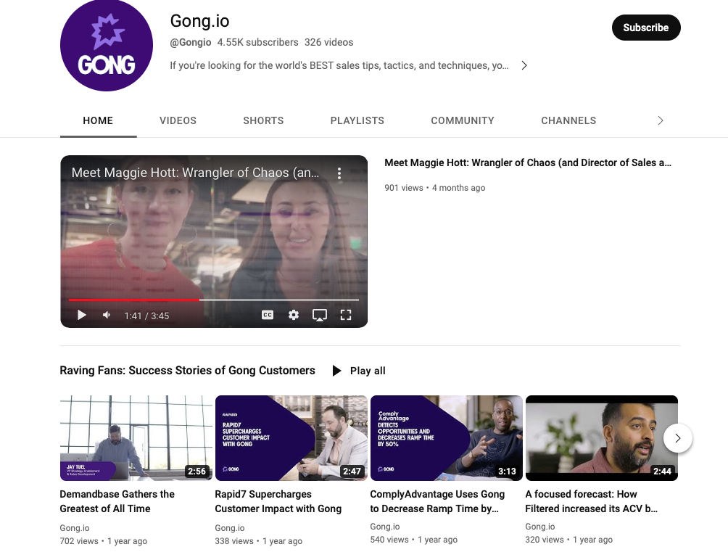Click Play all for Raving Fans playlist
The width and height of the screenshot is (728, 560).
[x=359, y=371]
